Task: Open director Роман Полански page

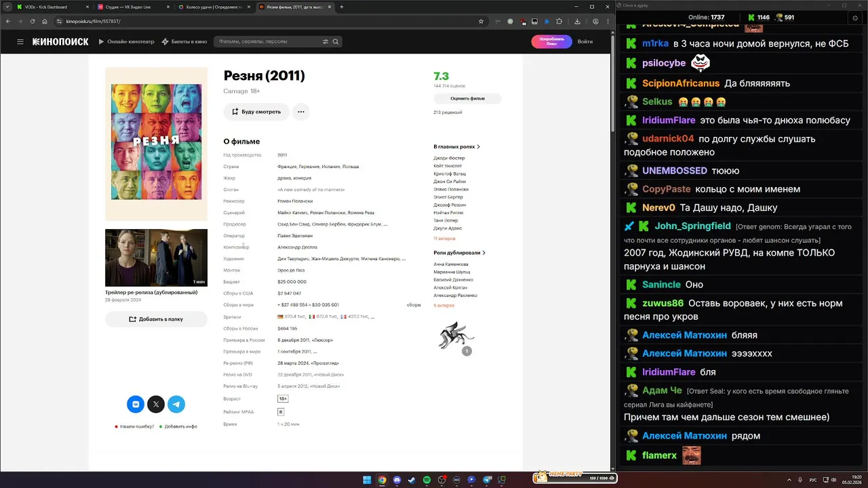Action: (295, 201)
